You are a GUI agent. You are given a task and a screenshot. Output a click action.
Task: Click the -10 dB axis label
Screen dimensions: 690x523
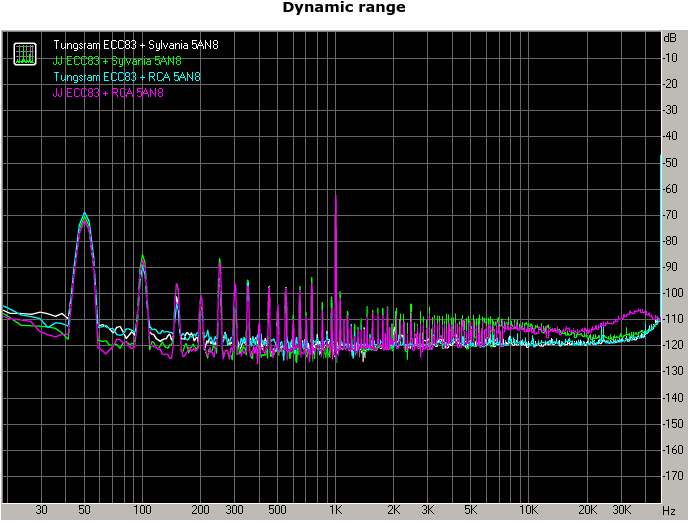[671, 58]
